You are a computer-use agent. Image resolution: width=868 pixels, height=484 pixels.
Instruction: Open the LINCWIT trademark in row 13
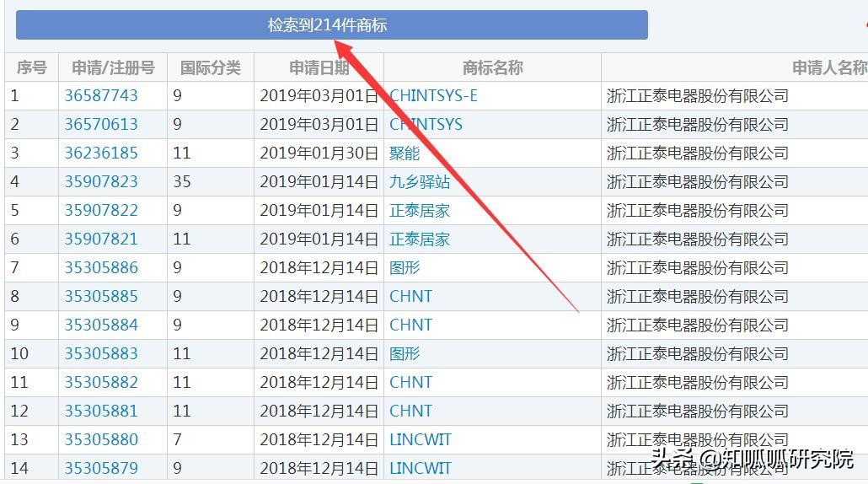click(x=421, y=439)
